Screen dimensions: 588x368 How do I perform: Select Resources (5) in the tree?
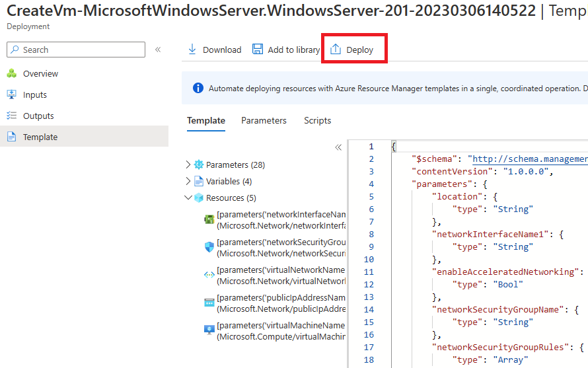point(231,198)
